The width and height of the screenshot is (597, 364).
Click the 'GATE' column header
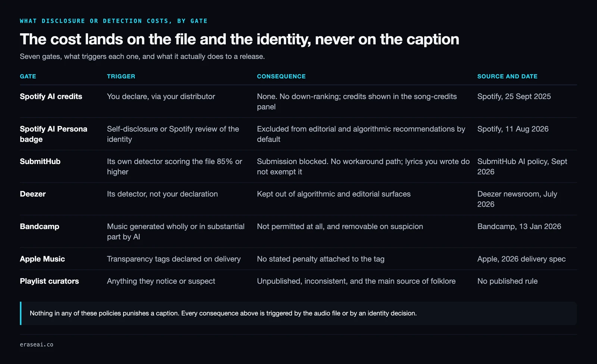pyautogui.click(x=28, y=76)
